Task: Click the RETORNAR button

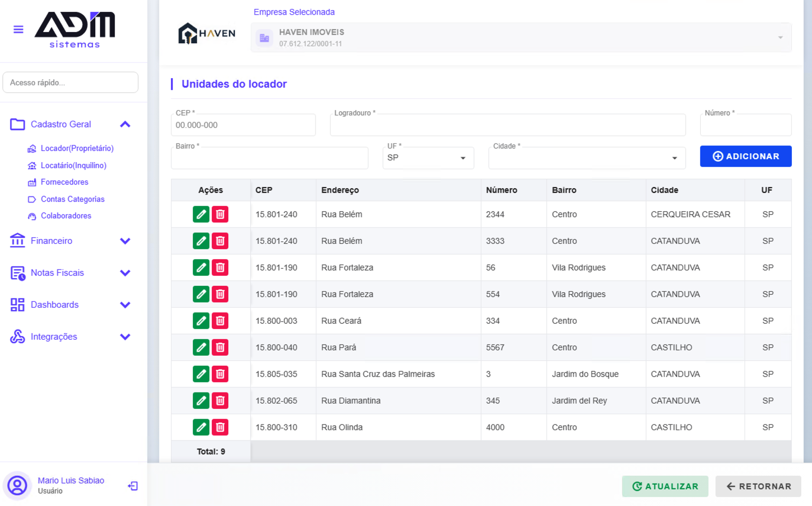Action: (758, 486)
